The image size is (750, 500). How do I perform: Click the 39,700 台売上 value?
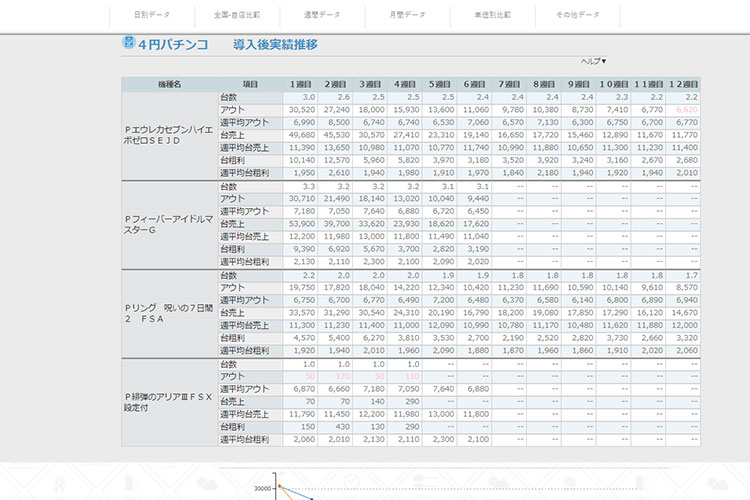[x=337, y=224]
